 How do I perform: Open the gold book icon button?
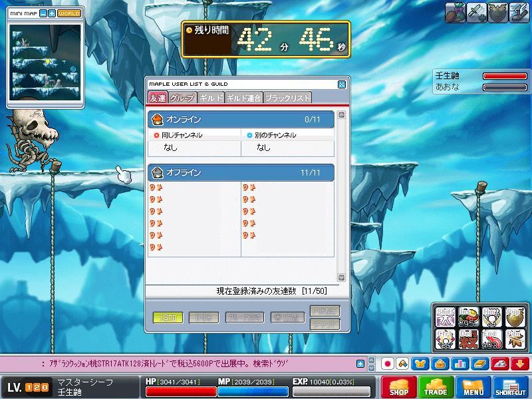479,364
